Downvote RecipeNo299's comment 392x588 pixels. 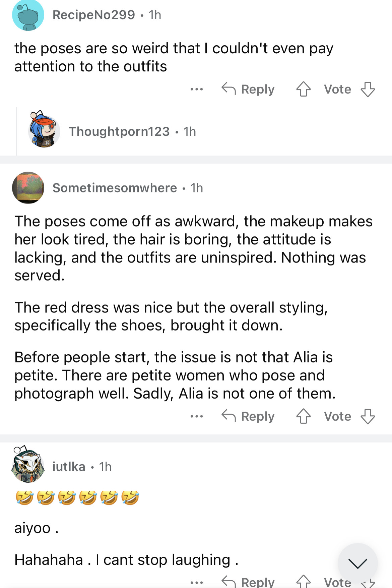click(x=368, y=89)
